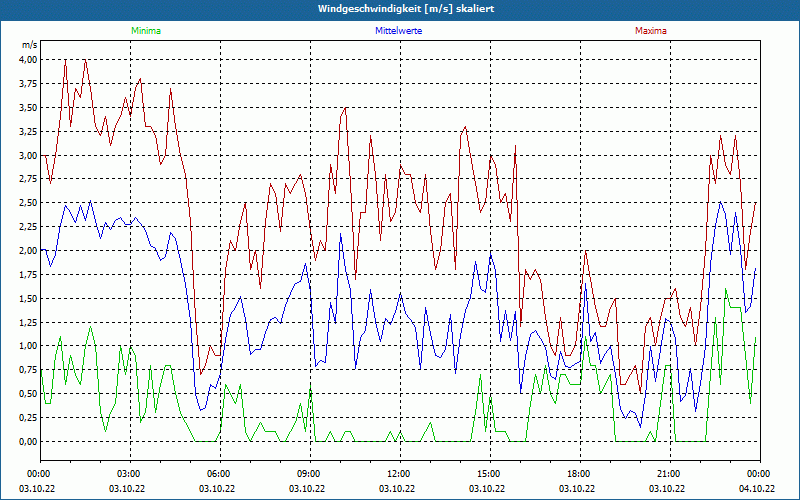Click the 3,00 y-axis value
This screenshot has height=500, width=800.
(x=28, y=155)
